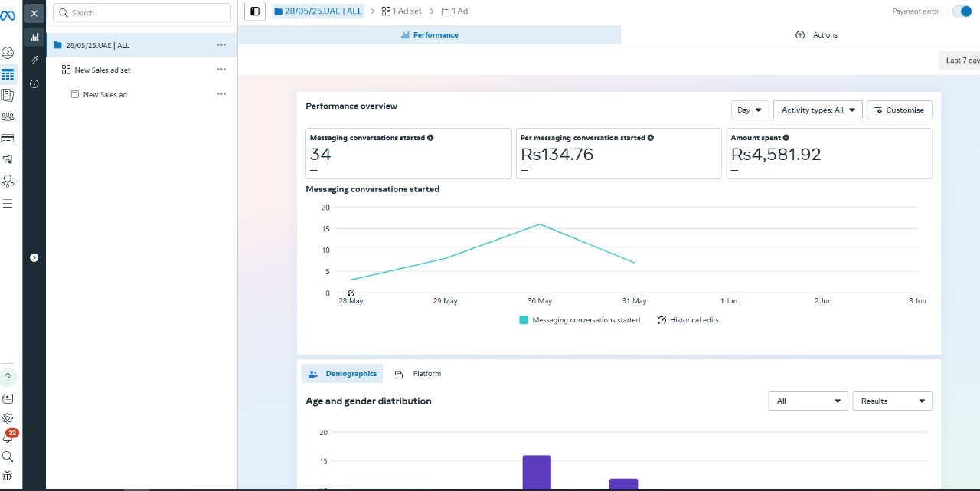Toggle the campaign on/off switch
980x491 pixels.
[x=961, y=11]
